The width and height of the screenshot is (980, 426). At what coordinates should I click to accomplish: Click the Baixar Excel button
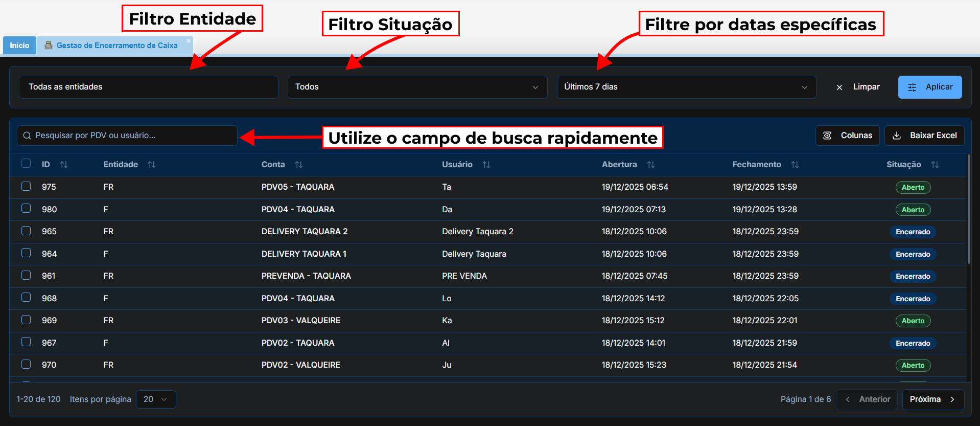click(924, 136)
